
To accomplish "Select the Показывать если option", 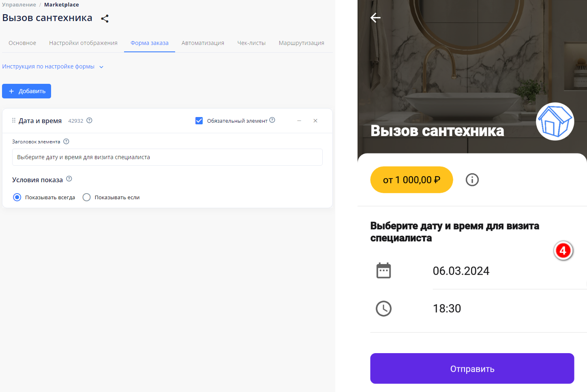I will click(86, 197).
